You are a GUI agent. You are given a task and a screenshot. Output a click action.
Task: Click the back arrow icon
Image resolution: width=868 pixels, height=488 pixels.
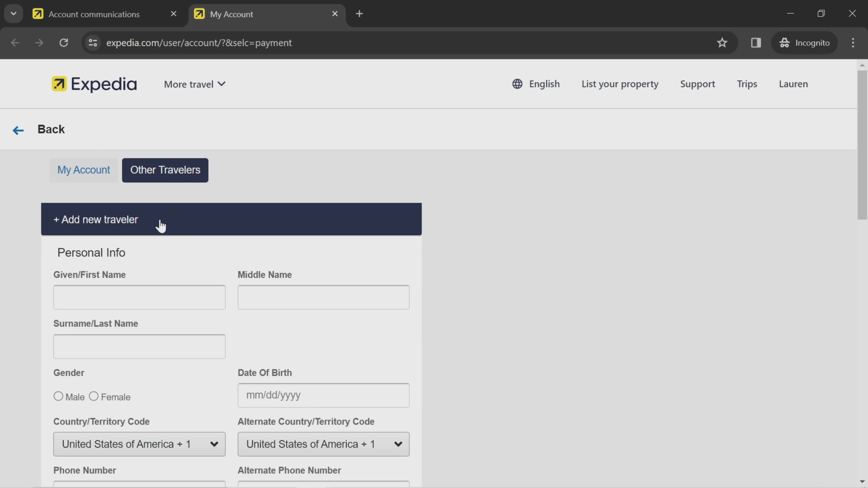pyautogui.click(x=18, y=129)
